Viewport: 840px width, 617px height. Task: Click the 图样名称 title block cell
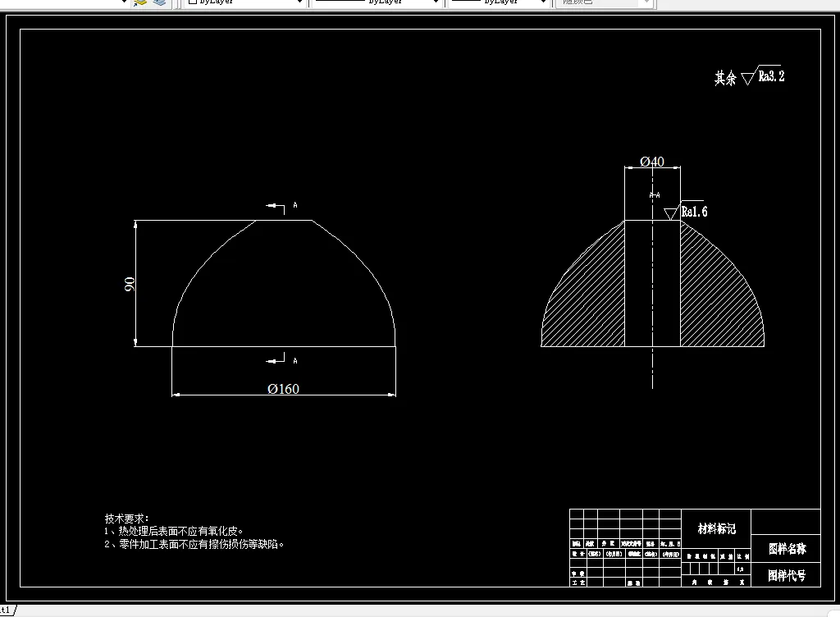coord(787,548)
